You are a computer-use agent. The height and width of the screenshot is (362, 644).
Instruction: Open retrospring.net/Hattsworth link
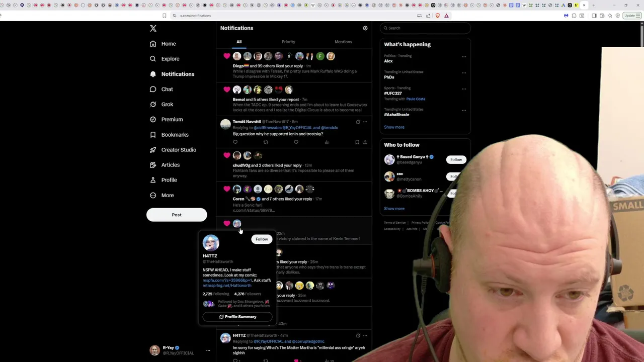tap(227, 286)
